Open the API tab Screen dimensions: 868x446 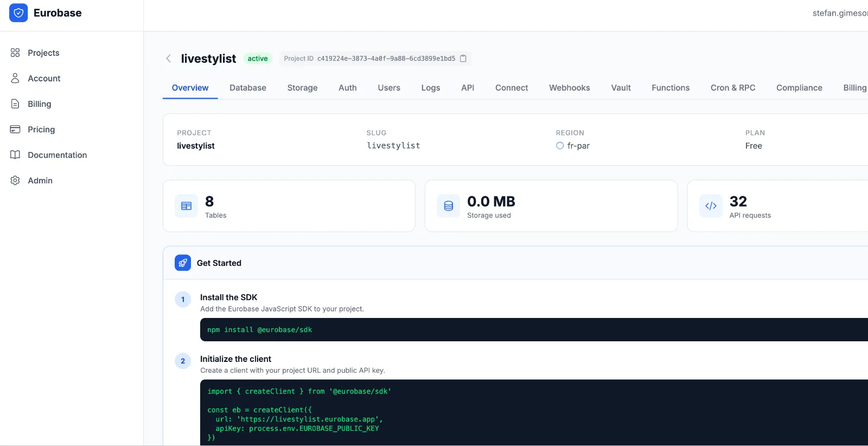(x=468, y=88)
